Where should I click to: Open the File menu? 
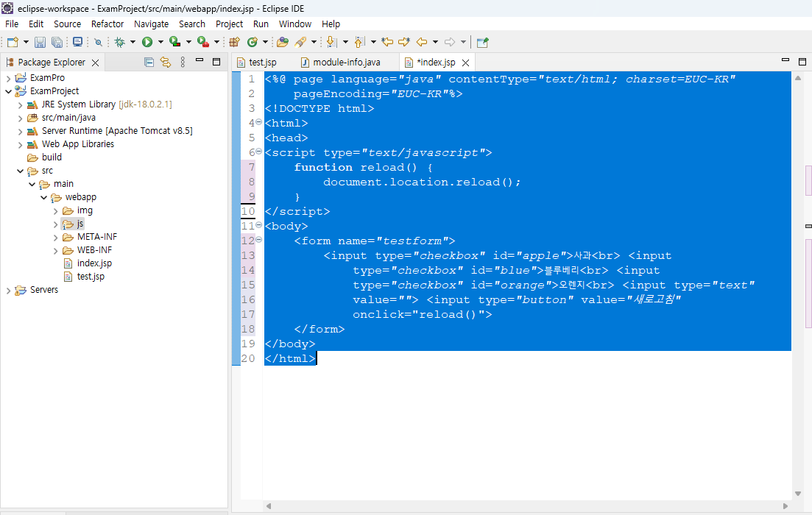point(12,24)
